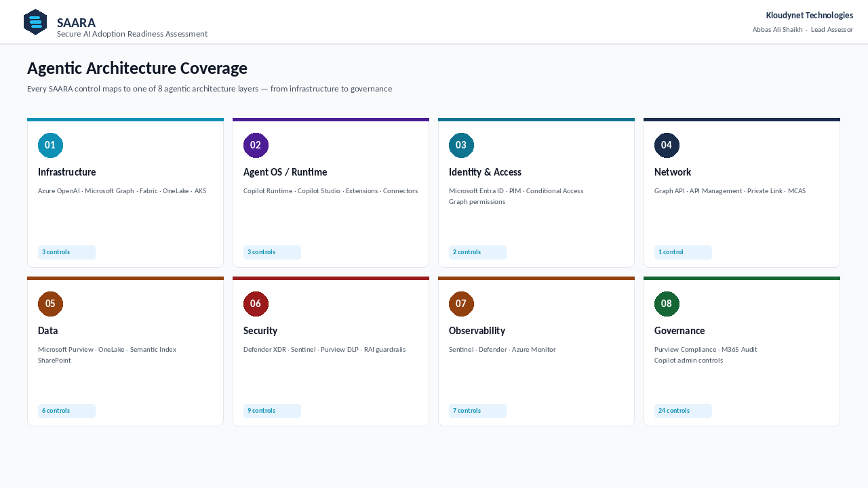Viewport: 868px width, 488px height.
Task: Click the Copilot admin controls line
Action: (x=689, y=361)
